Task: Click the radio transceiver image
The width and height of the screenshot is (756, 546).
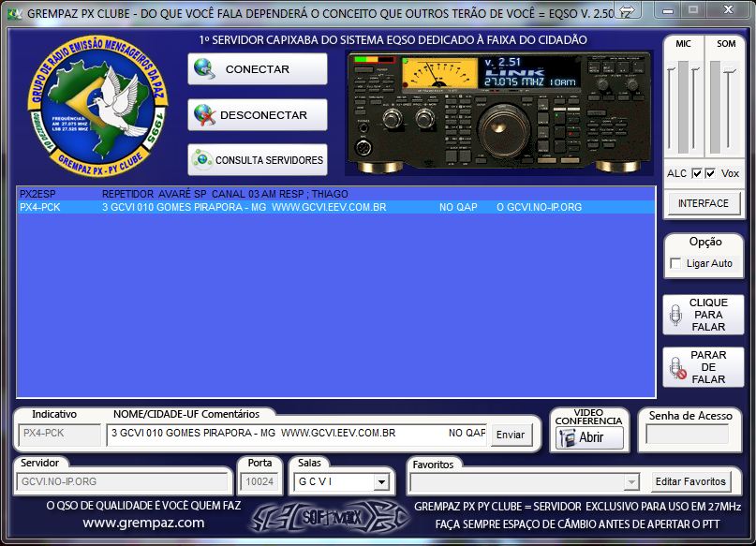Action: point(498,112)
